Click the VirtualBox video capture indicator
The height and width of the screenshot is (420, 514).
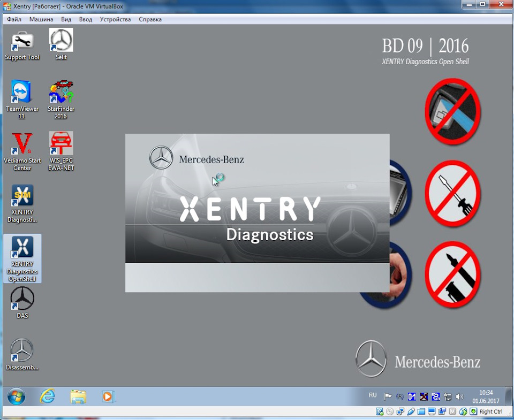pos(442,411)
